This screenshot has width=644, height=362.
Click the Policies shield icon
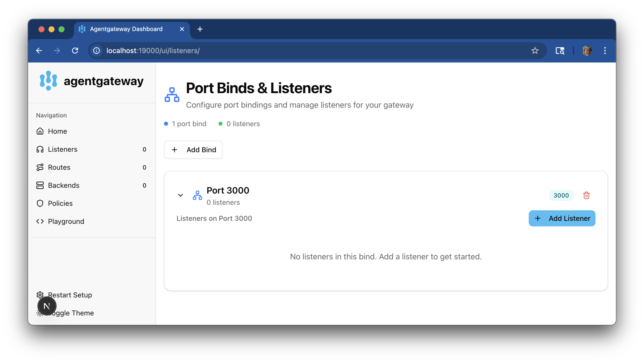click(x=40, y=203)
